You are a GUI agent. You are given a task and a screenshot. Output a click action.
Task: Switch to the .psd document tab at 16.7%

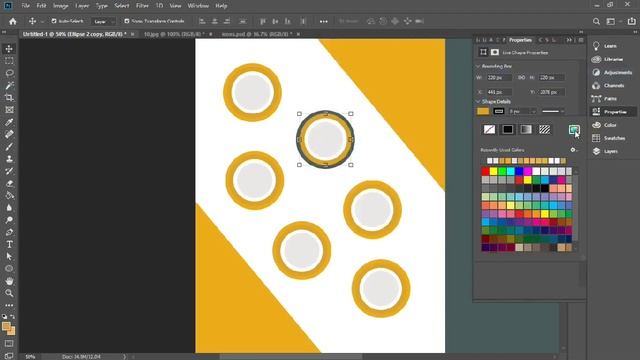[257, 34]
